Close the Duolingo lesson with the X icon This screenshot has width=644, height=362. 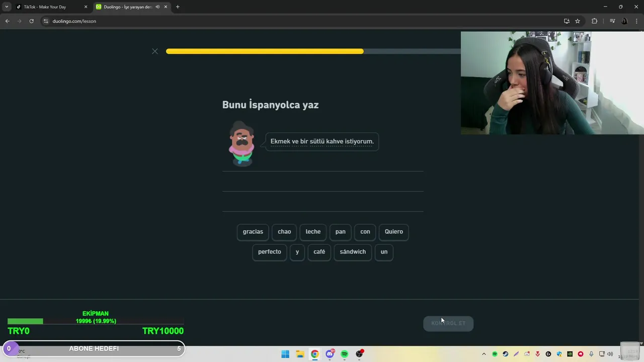(155, 51)
